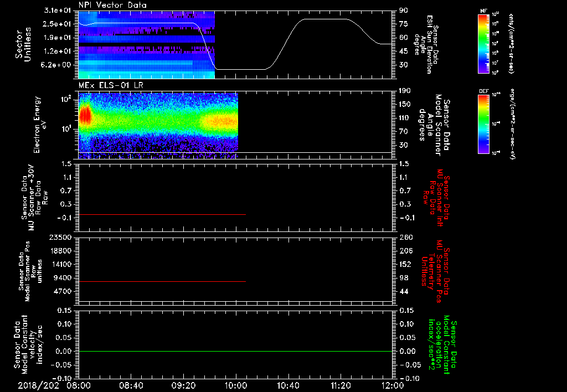Screen dimensions: 567x392
Task: Click the 12:00 time axis label
Action: (x=393, y=385)
